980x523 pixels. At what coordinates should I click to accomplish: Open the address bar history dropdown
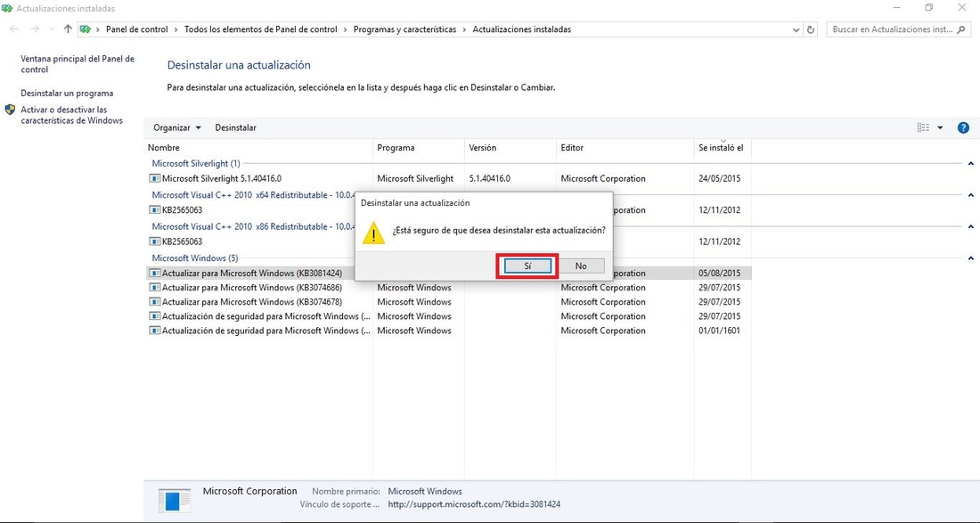[x=796, y=29]
